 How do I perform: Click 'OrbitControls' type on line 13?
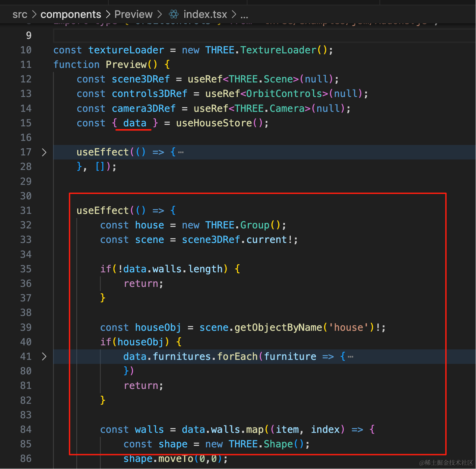click(284, 94)
